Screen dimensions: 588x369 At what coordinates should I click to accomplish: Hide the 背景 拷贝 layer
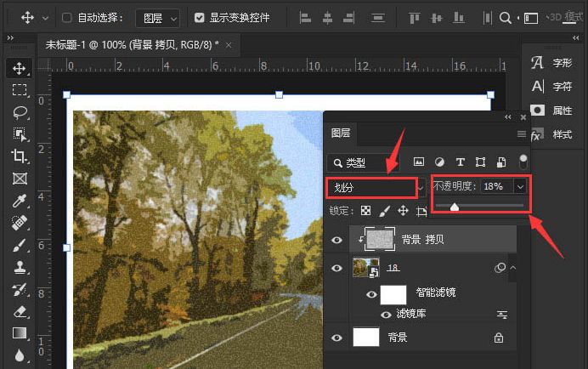(337, 241)
